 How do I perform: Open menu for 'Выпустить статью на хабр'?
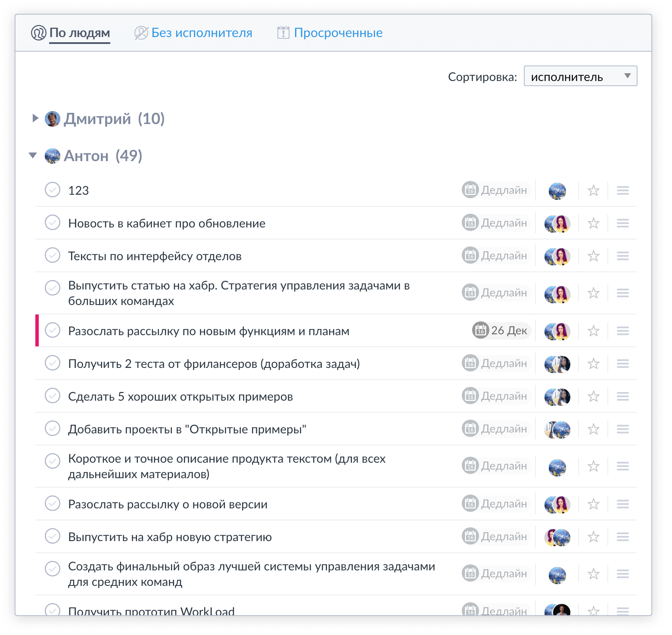(622, 293)
